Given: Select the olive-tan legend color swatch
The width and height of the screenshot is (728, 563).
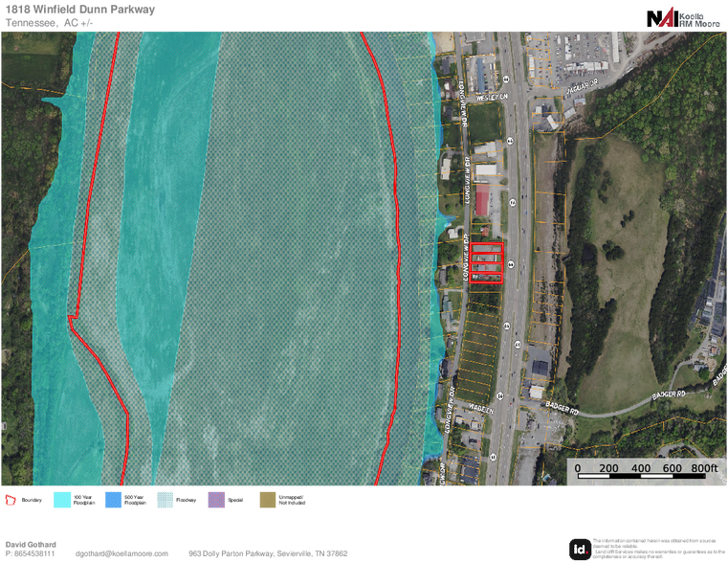Looking at the screenshot, I should pyautogui.click(x=268, y=500).
